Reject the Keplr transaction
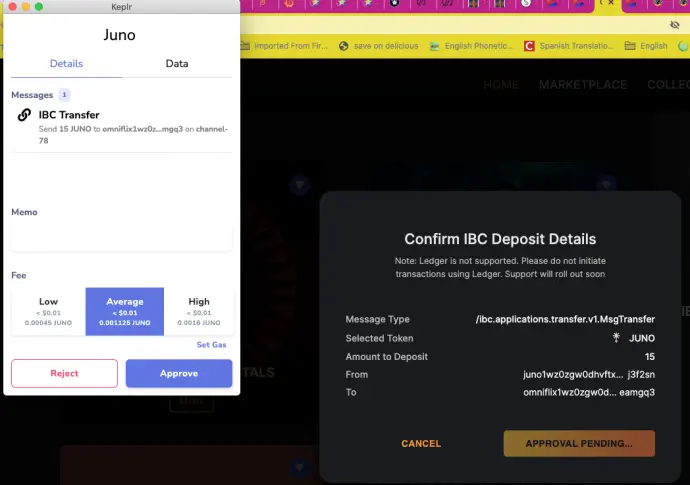The image size is (690, 485). pyautogui.click(x=64, y=373)
